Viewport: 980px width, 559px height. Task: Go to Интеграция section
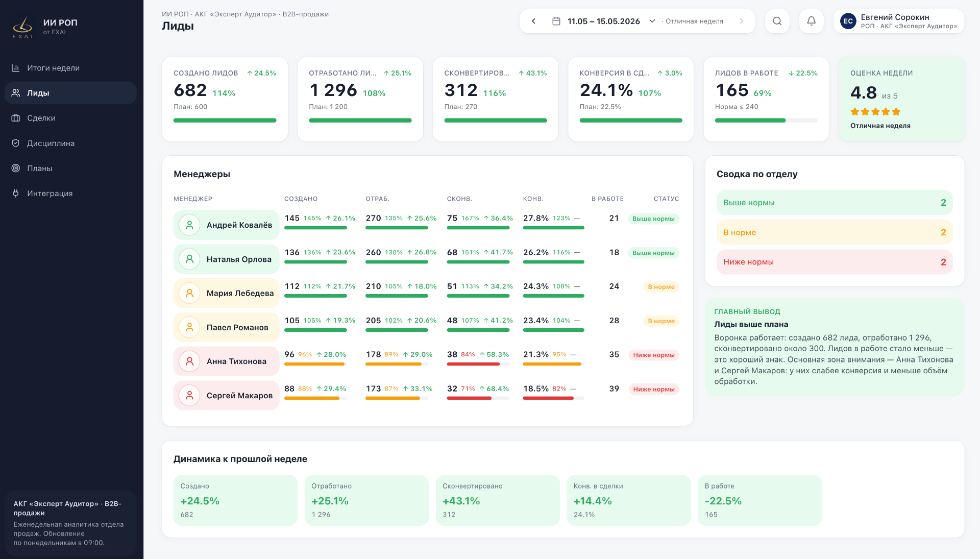(70, 193)
